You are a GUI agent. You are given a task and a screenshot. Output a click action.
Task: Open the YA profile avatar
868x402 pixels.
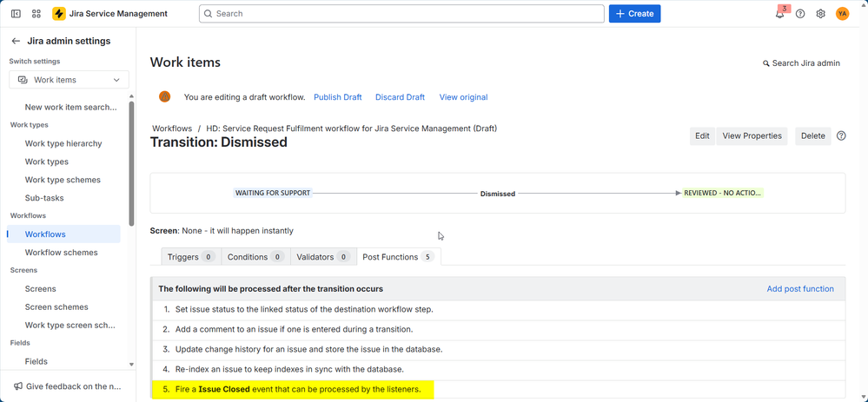pos(842,14)
